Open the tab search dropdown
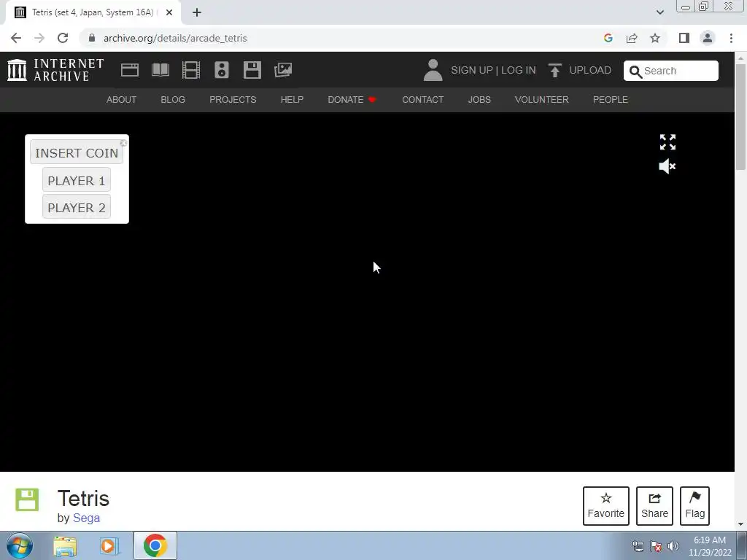747x560 pixels. click(659, 12)
